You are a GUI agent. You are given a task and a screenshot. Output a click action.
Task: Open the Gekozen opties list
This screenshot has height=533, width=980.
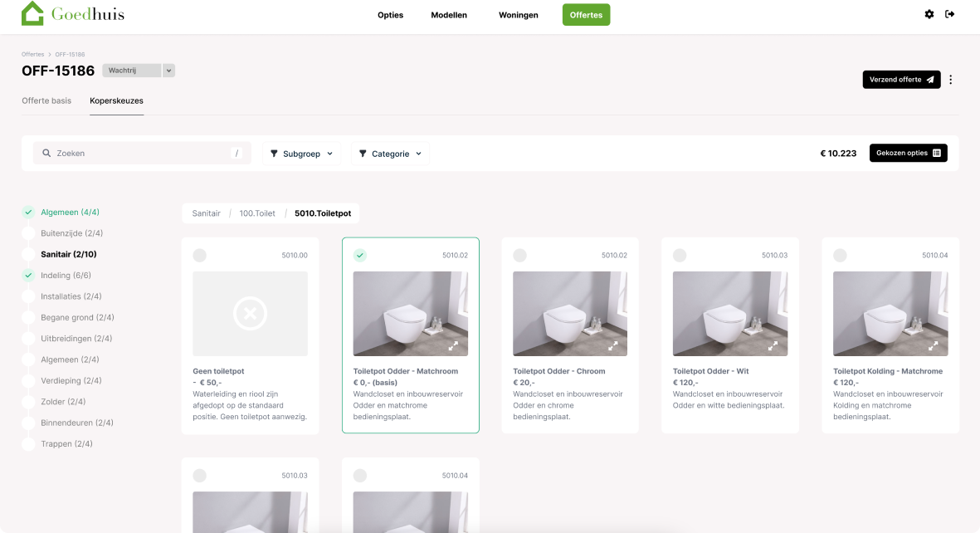[x=908, y=153]
